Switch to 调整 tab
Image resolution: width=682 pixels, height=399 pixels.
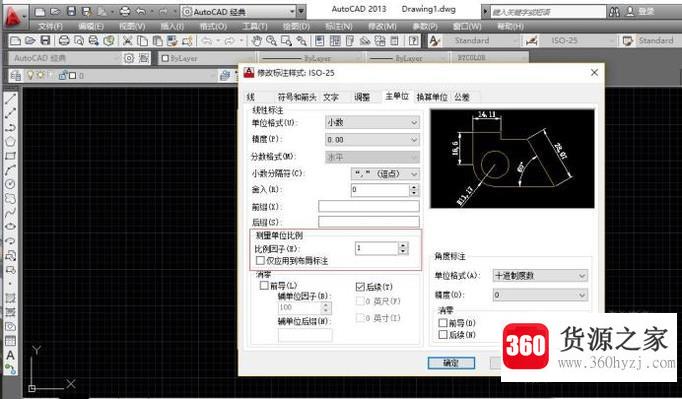(x=362, y=97)
